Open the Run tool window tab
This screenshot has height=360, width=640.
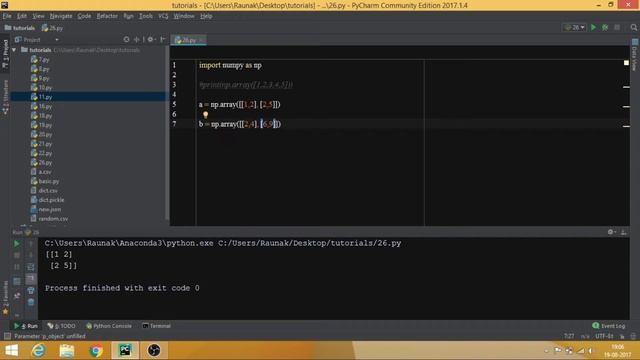(26, 326)
